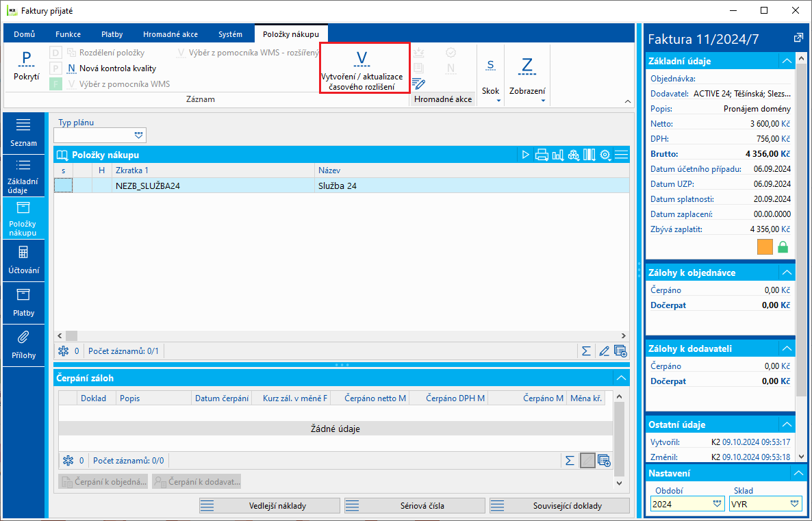Click the Sériová čísla button

[x=415, y=506]
